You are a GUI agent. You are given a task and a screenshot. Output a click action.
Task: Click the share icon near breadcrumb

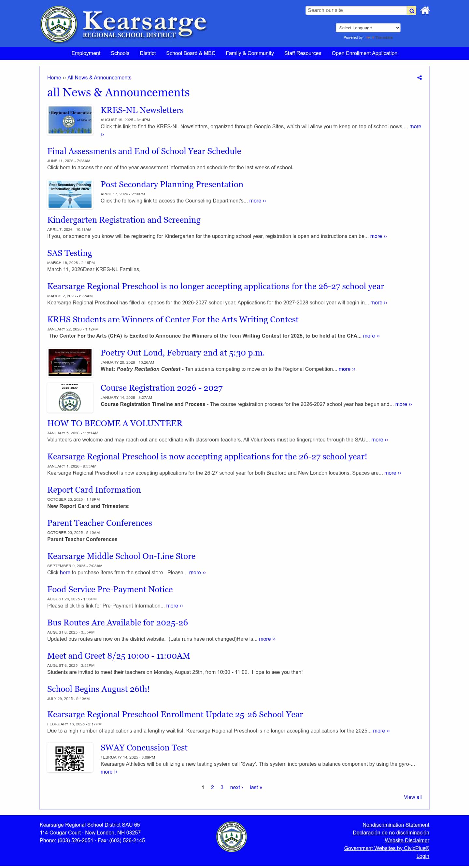[419, 77]
